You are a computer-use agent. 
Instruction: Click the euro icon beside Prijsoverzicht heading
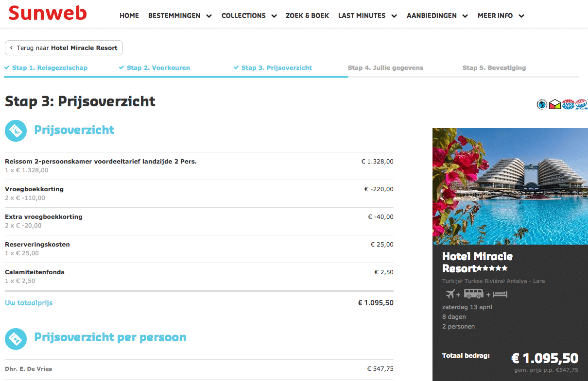[x=16, y=131]
